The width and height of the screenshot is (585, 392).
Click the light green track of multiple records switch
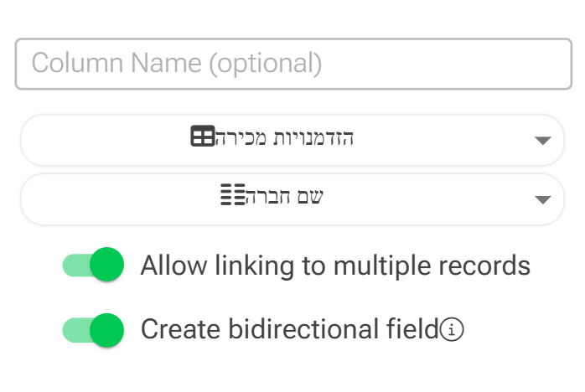point(74,266)
